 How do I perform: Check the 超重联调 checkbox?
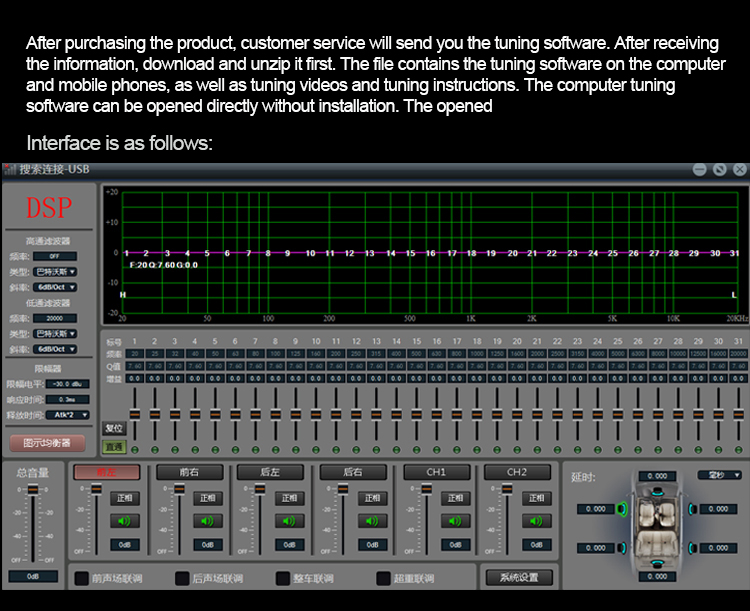pyautogui.click(x=384, y=578)
